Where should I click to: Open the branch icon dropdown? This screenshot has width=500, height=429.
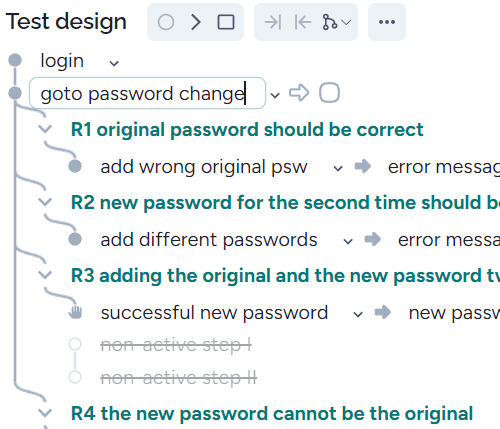coord(336,22)
